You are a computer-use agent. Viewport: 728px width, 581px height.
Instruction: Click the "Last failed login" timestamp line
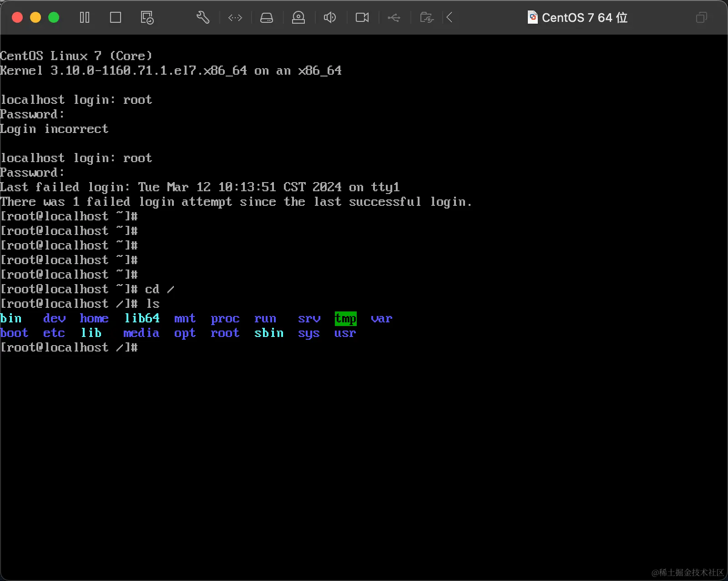click(200, 187)
